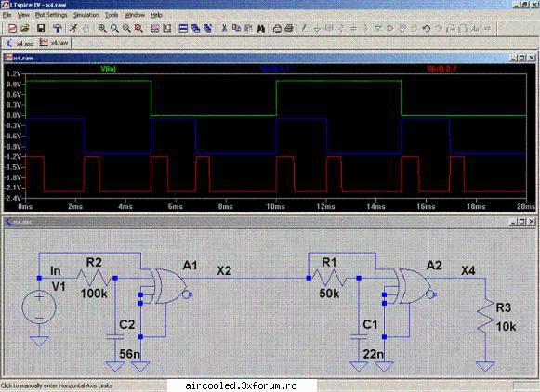The height and width of the screenshot is (392, 540).
Task: Open the Plot Settings menu
Action: click(x=51, y=15)
